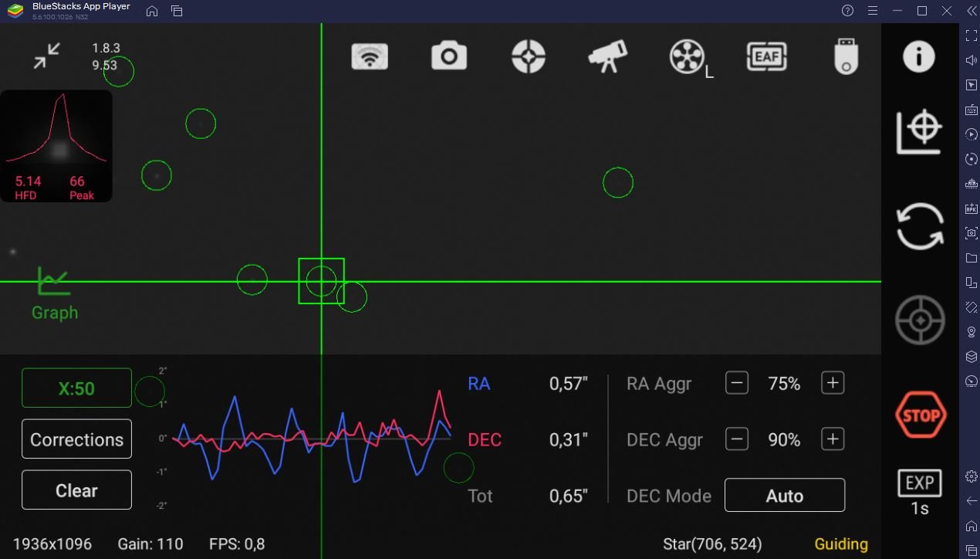Image resolution: width=980 pixels, height=559 pixels.
Task: Increase RA aggressiveness with plus button
Action: (833, 383)
